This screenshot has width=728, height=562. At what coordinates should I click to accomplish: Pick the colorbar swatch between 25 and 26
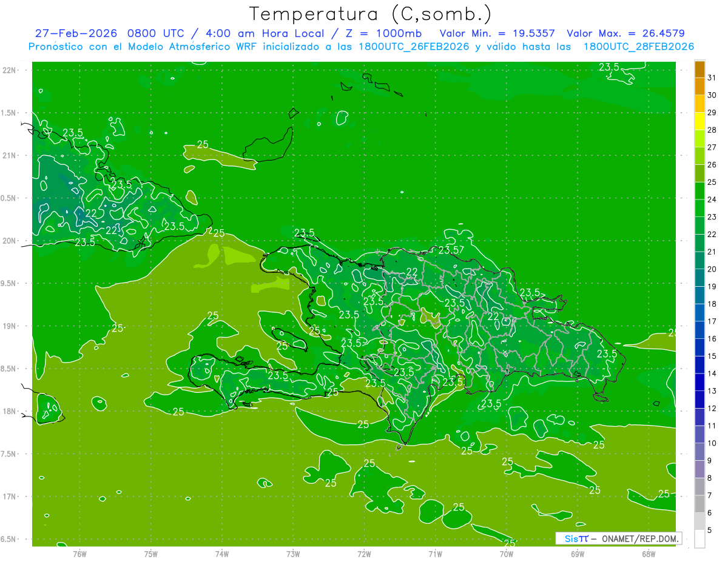point(699,173)
